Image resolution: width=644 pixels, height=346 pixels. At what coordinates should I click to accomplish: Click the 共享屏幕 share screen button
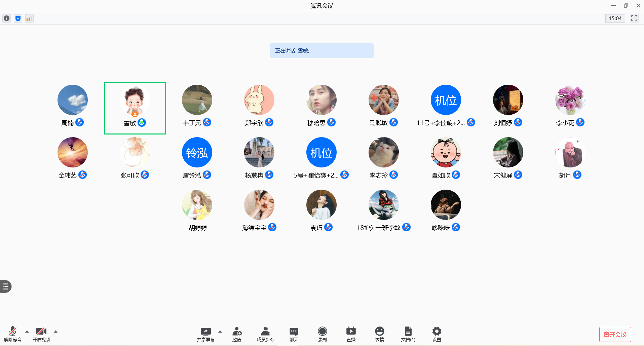click(205, 334)
